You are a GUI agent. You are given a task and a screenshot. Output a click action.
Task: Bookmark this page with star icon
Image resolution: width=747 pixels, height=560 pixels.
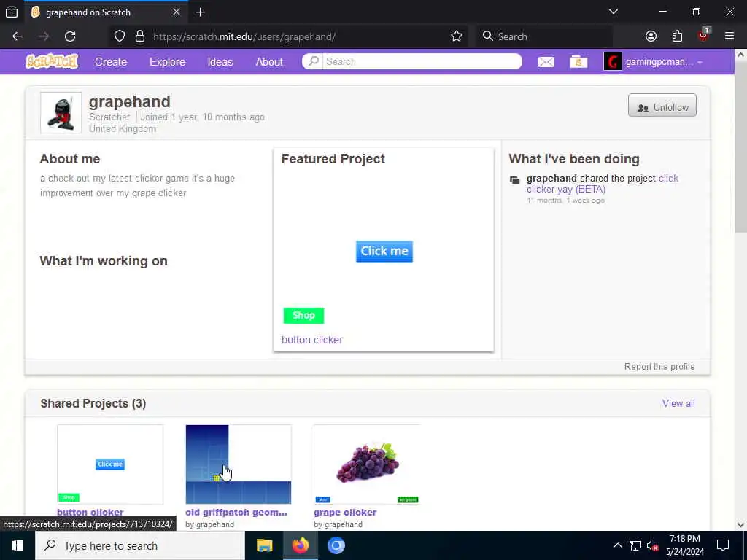457,36
